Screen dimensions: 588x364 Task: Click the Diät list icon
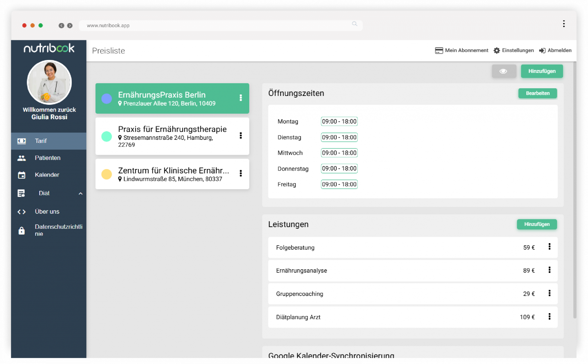tap(22, 193)
